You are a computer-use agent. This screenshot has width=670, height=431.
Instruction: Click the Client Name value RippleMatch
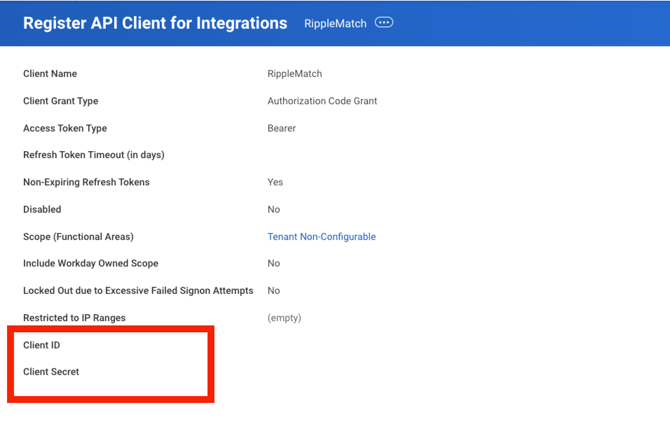(294, 74)
